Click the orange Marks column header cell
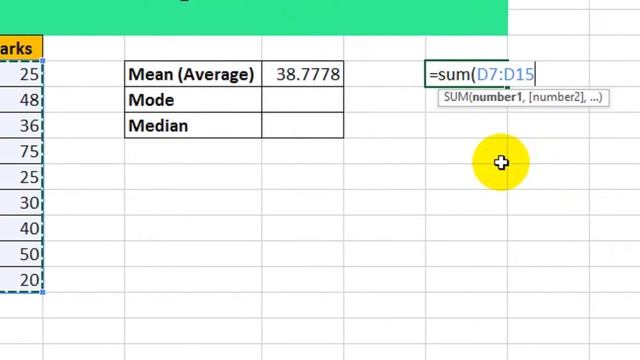 [x=21, y=48]
